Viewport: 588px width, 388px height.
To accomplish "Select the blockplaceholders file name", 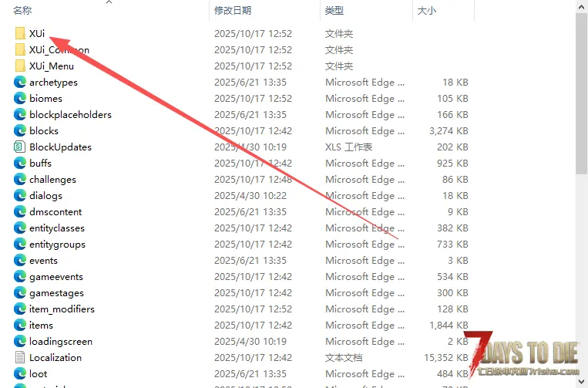I will pos(70,115).
